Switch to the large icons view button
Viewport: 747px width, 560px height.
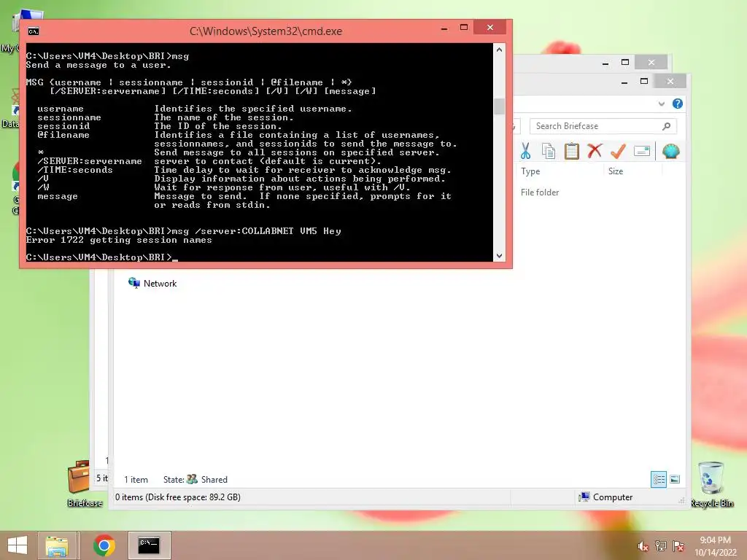tap(675, 479)
